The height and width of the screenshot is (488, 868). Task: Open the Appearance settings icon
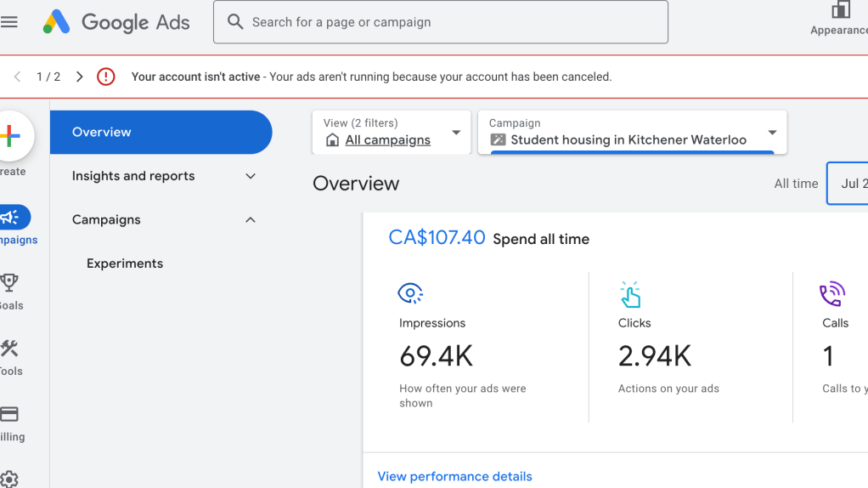pyautogui.click(x=840, y=10)
